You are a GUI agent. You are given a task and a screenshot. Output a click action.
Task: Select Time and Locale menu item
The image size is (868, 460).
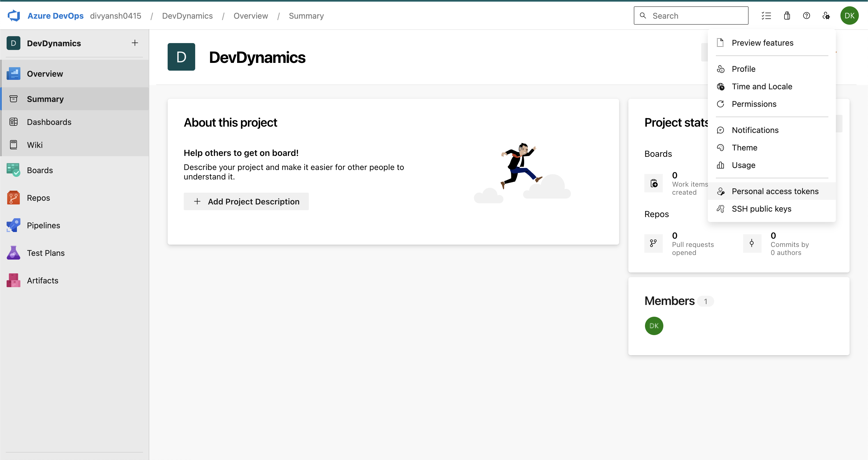772,87
